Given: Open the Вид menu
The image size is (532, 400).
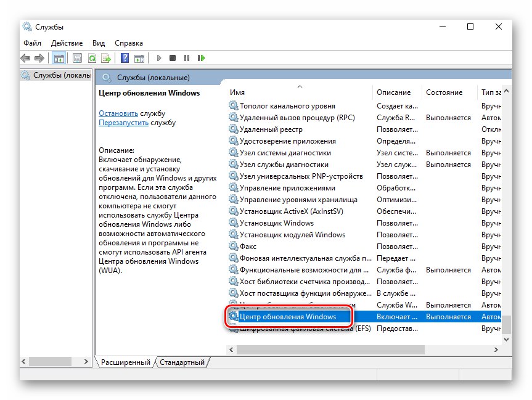Looking at the screenshot, I should (x=99, y=43).
